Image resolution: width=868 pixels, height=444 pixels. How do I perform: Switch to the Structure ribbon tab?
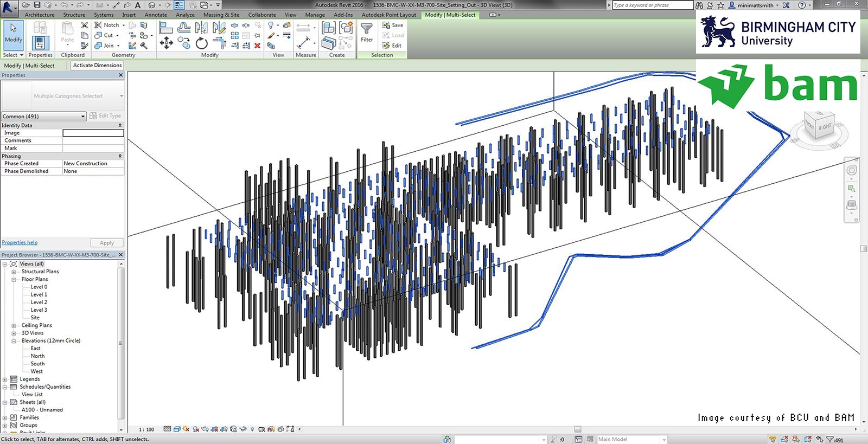[74, 15]
